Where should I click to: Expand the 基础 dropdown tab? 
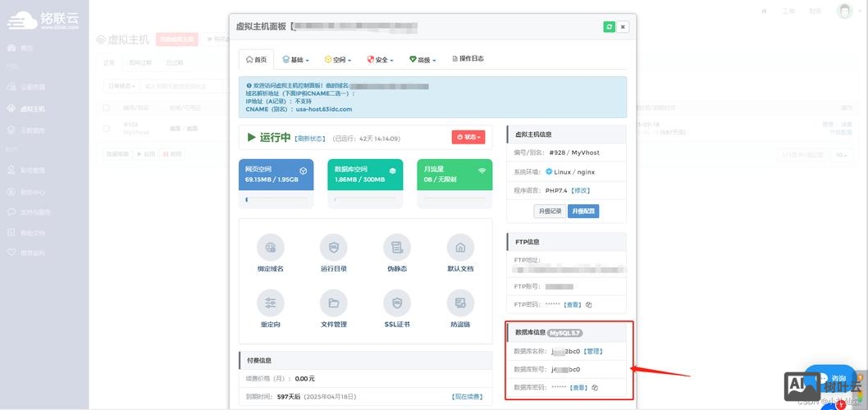coord(295,59)
